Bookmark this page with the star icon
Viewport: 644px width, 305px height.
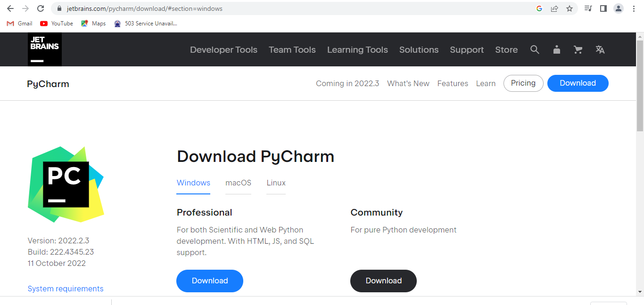coord(569,8)
